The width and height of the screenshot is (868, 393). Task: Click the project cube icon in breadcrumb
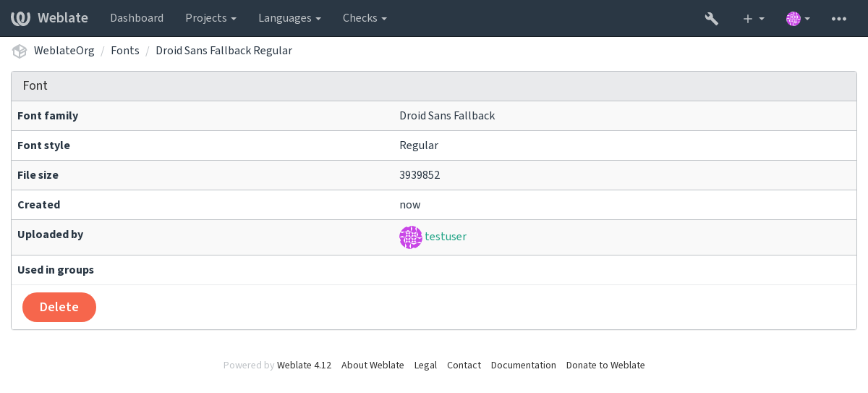(20, 51)
